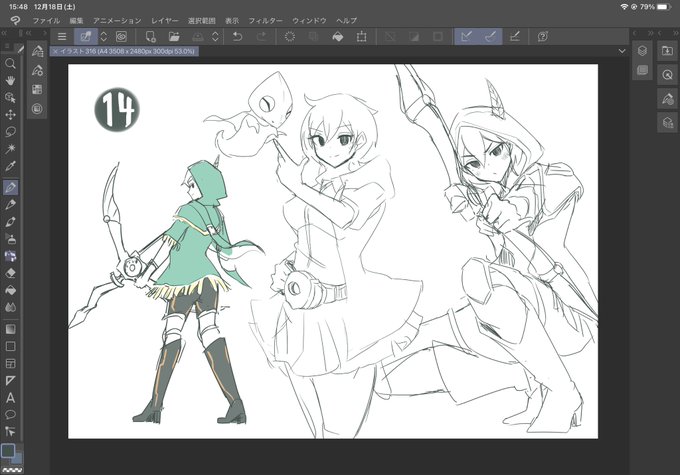
Task: Select the Gradient tool
Action: 10,329
